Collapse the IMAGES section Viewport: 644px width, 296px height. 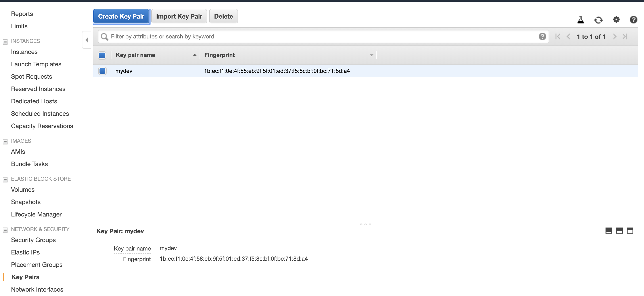5,142
